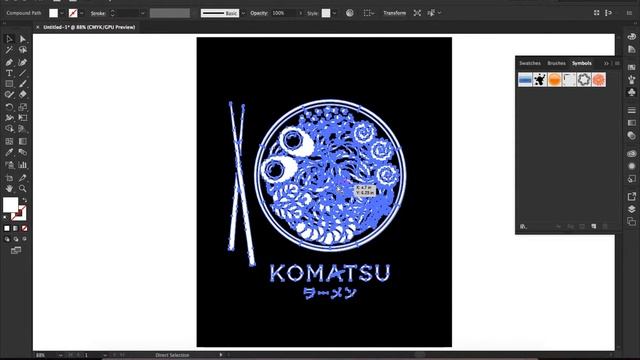Viewport: 640px width, 360px height.
Task: Select the Rotate tool
Action: click(9, 107)
